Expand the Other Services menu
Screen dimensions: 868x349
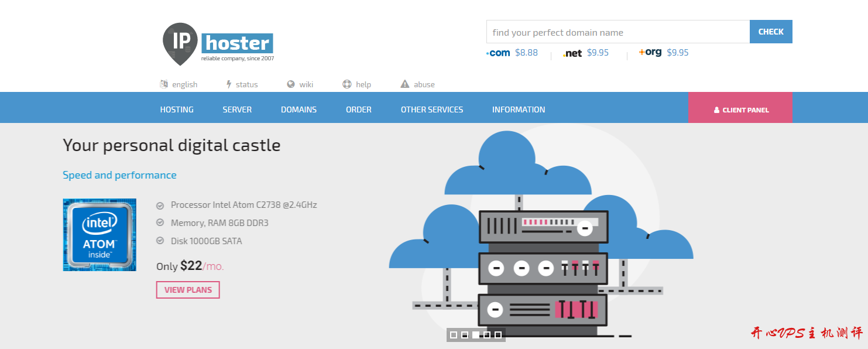pyautogui.click(x=431, y=110)
